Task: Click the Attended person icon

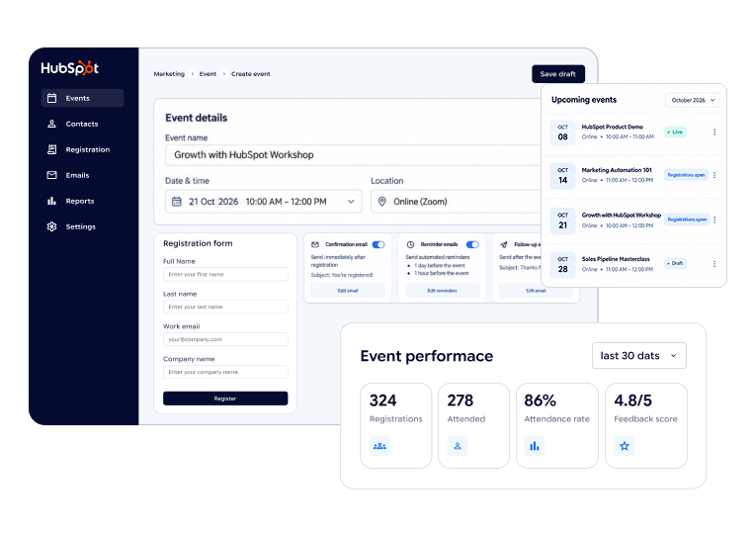Action: pyautogui.click(x=458, y=446)
